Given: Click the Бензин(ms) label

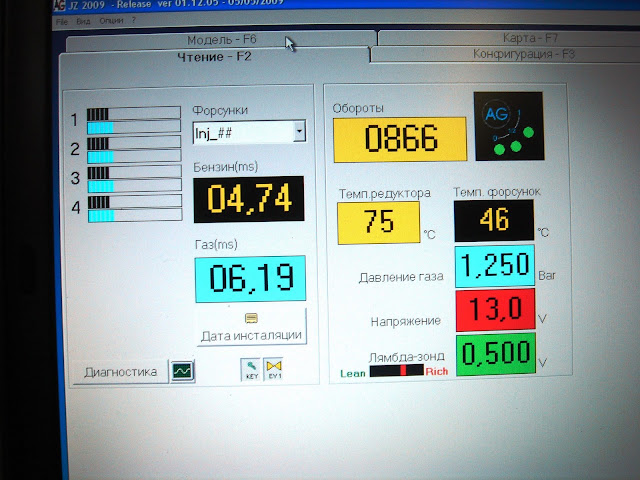Looking at the screenshot, I should pyautogui.click(x=225, y=167).
